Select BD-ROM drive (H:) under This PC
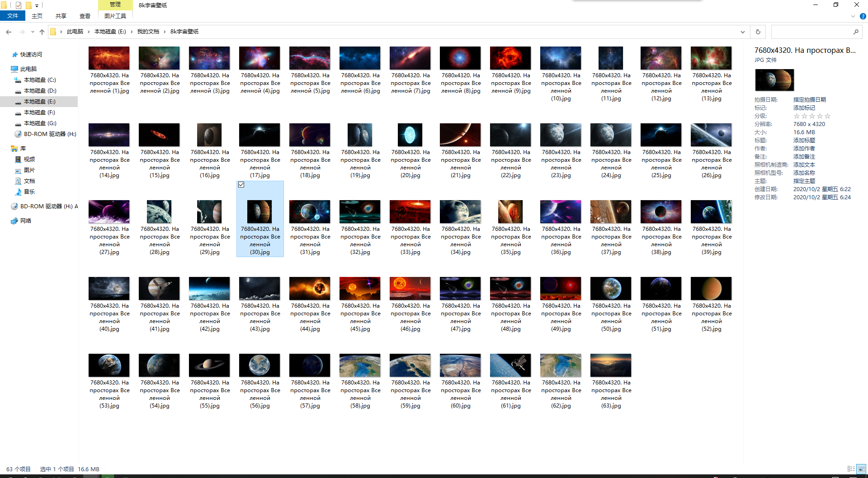 tap(50, 134)
